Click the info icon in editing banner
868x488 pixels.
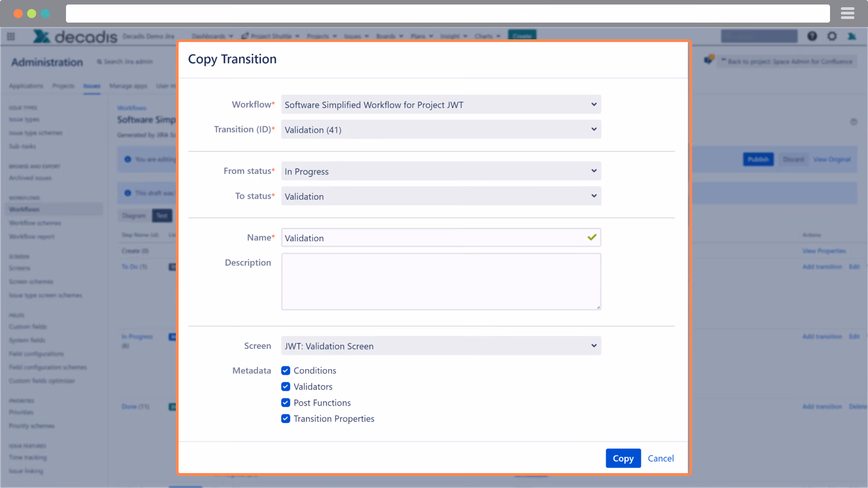point(128,159)
